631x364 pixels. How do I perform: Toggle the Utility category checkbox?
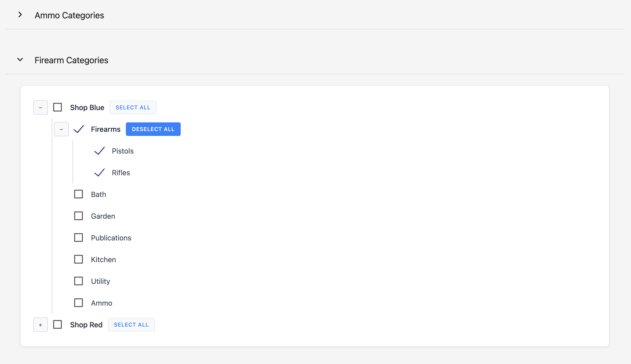coord(79,281)
